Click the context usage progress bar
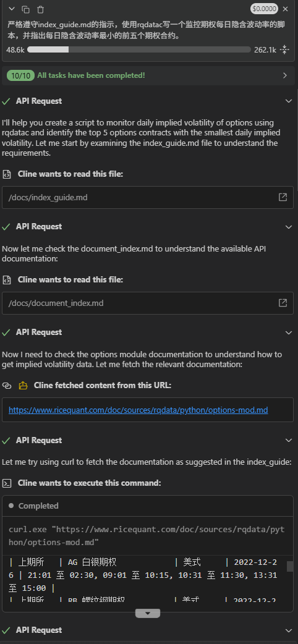 click(139, 49)
